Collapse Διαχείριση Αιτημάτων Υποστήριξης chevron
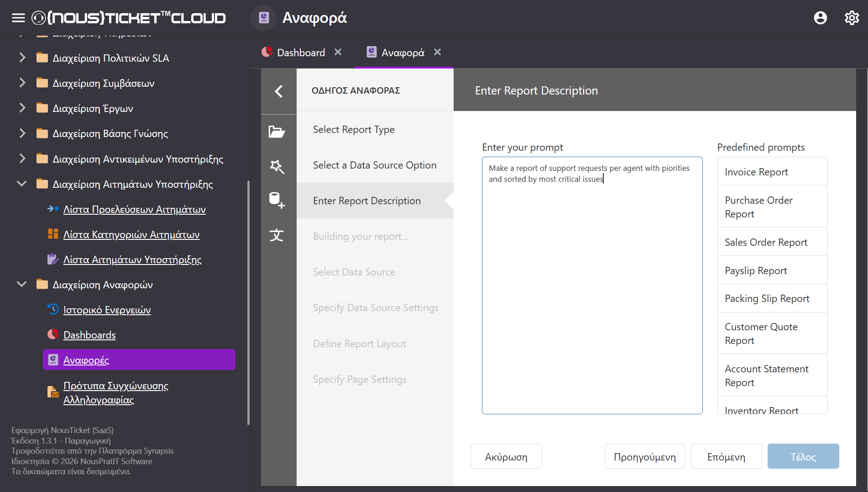Image resolution: width=868 pixels, height=492 pixels. [x=21, y=184]
